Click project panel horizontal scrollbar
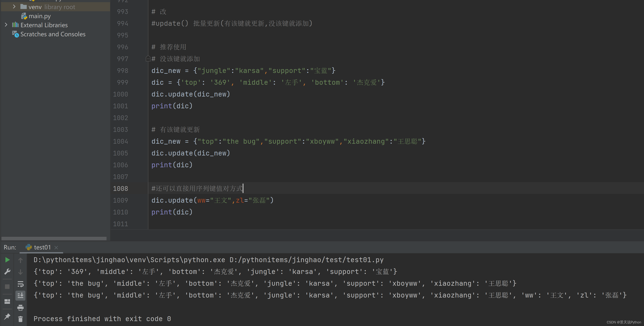644x326 pixels. pos(54,238)
